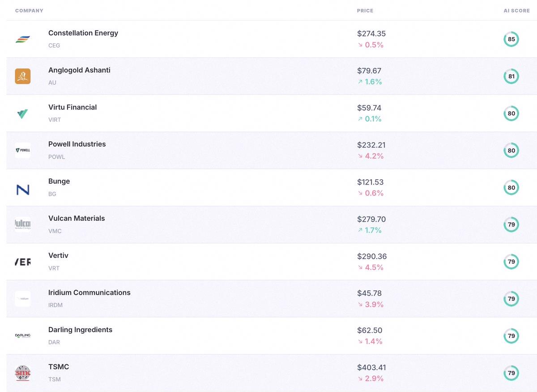
Task: Click Vertiv's 4.5% change
Action: click(371, 268)
